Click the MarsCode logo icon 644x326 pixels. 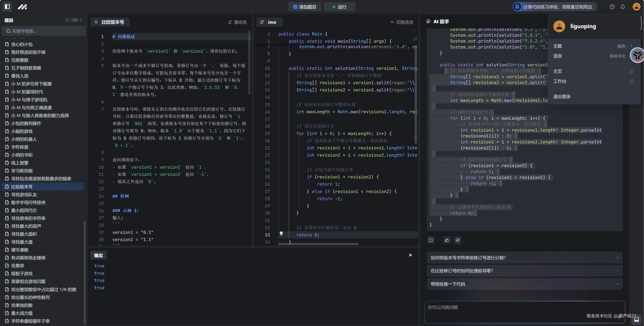[x=22, y=7]
